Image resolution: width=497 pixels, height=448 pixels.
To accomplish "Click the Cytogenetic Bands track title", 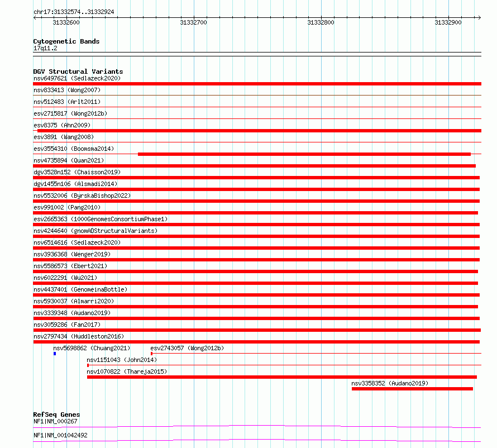I will (x=66, y=41).
